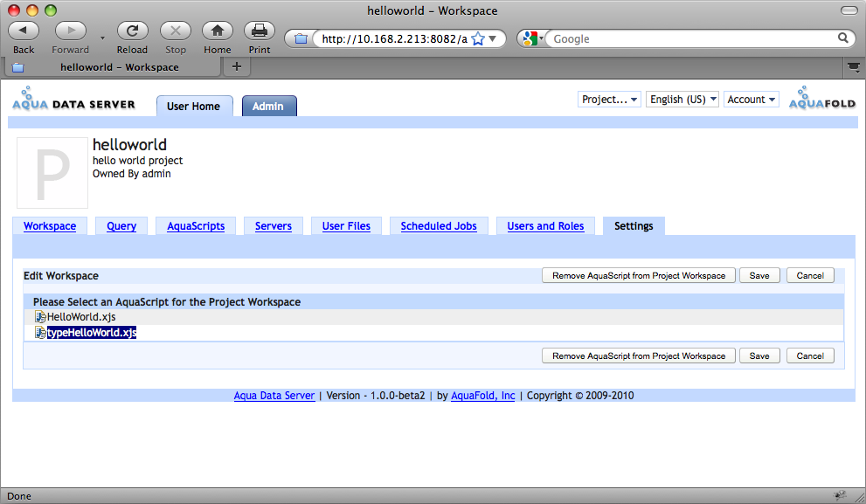
Task: Click the AquaFold logo
Action: [x=822, y=98]
